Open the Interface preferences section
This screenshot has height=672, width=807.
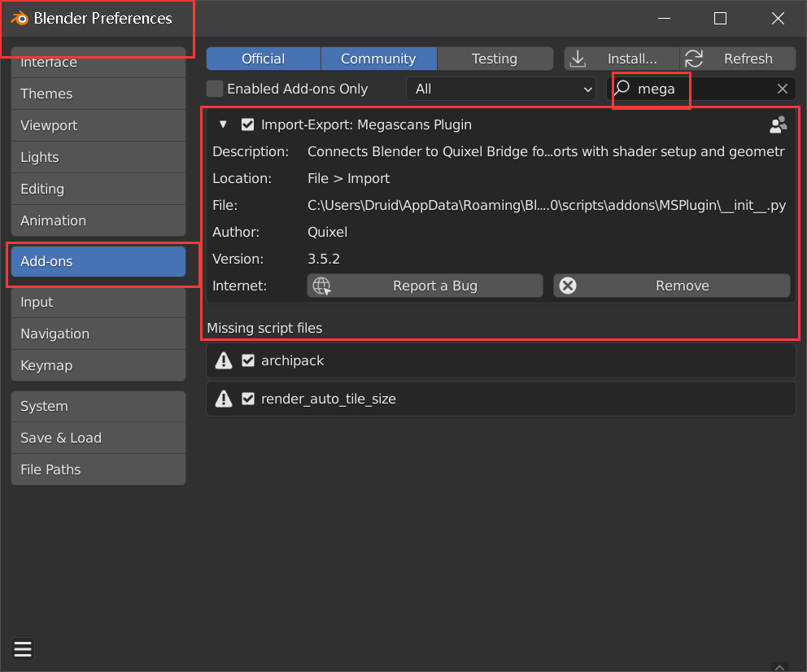click(x=98, y=63)
